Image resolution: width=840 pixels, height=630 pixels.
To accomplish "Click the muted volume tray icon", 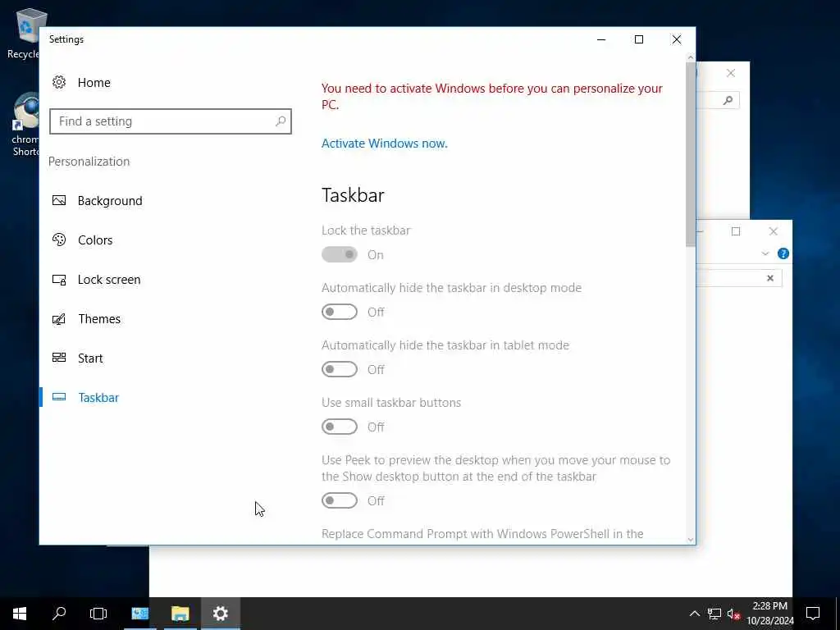I will [x=733, y=614].
